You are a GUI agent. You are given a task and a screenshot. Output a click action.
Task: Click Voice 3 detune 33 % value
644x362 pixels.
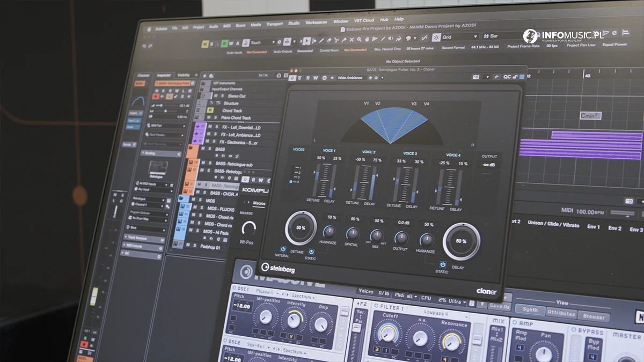(x=401, y=161)
